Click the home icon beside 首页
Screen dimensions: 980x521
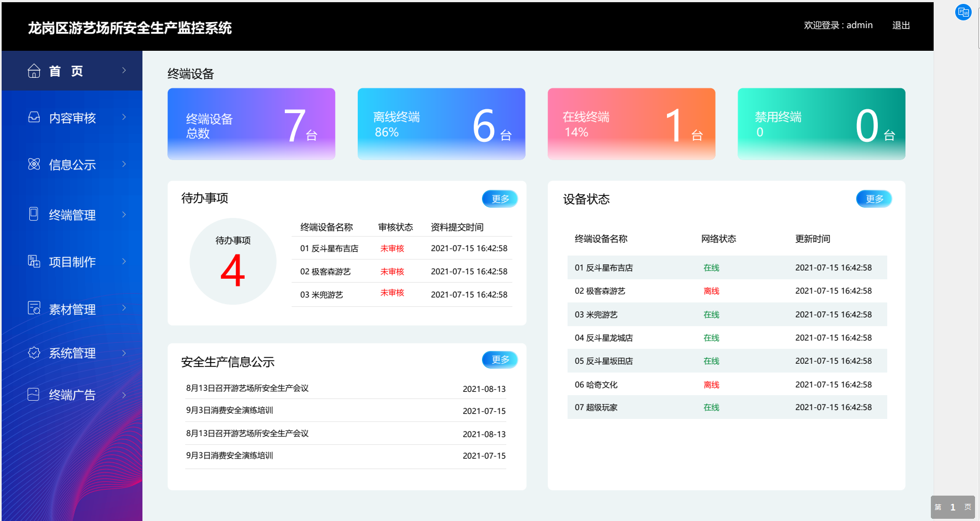pyautogui.click(x=34, y=71)
